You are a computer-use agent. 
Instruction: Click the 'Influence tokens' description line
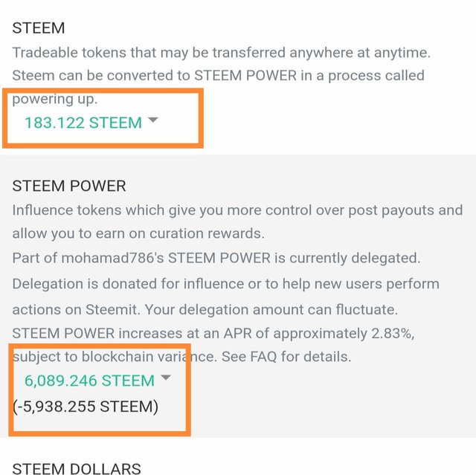237,210
